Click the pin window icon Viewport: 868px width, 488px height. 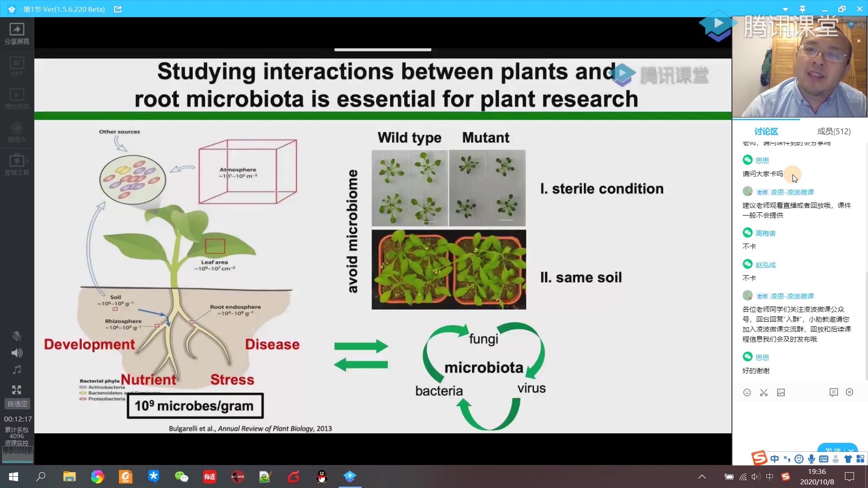click(x=802, y=9)
